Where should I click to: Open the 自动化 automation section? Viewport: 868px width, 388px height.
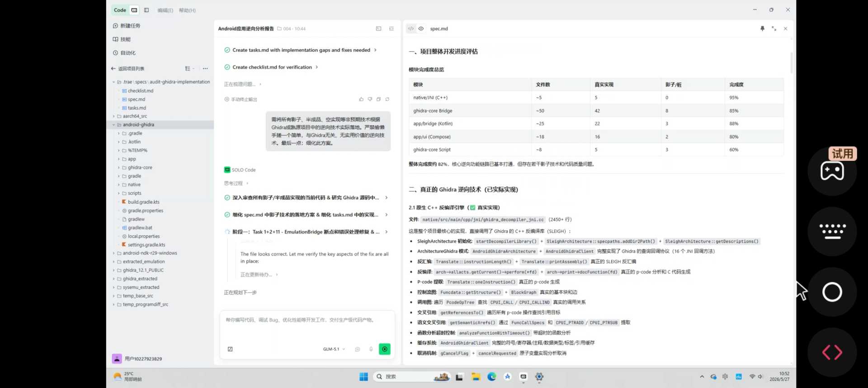(x=124, y=53)
